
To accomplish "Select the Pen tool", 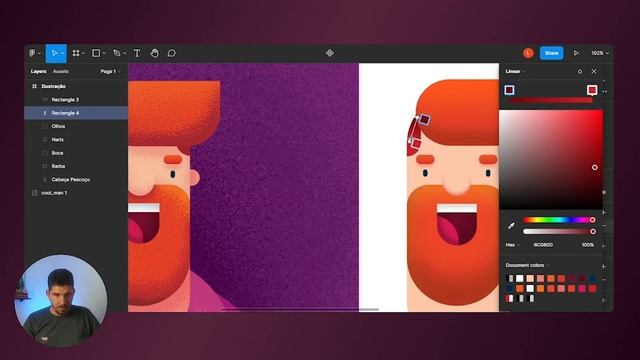I will (x=117, y=53).
